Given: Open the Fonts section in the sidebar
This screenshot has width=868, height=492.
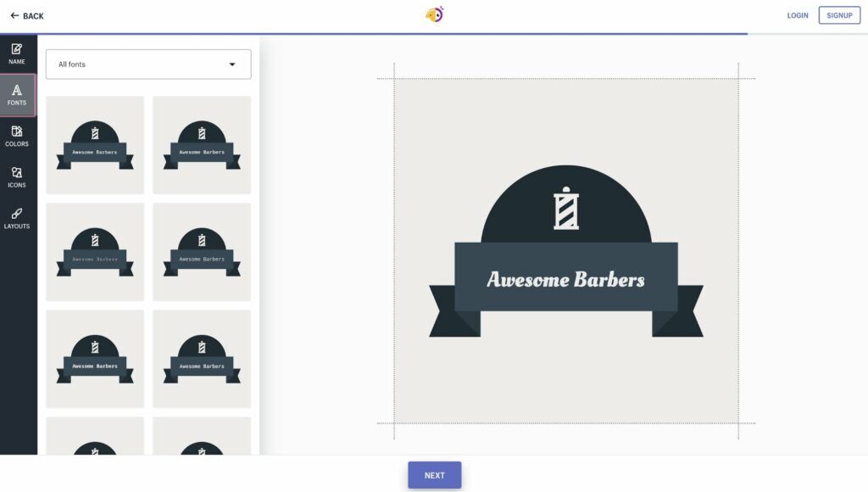Looking at the screenshot, I should pos(17,95).
